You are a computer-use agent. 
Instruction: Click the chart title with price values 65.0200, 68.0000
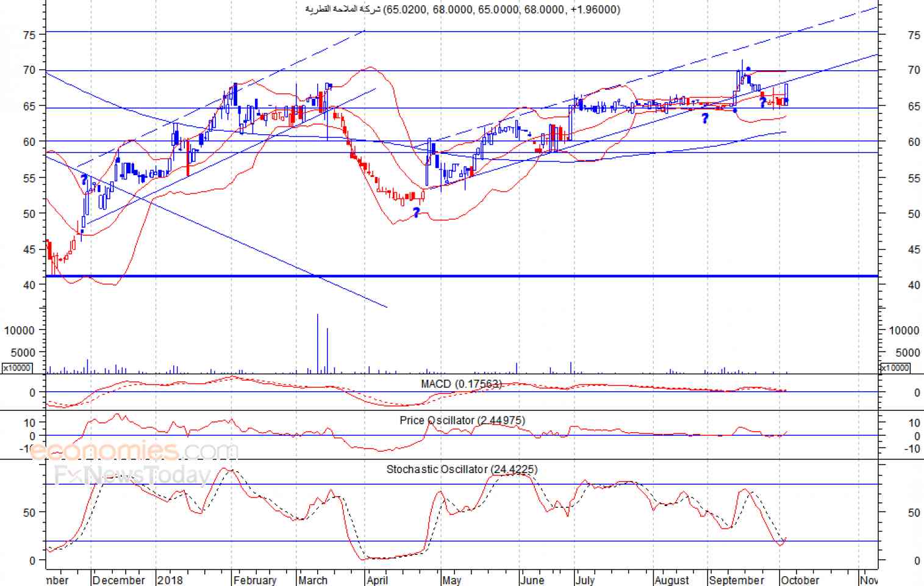tap(463, 9)
